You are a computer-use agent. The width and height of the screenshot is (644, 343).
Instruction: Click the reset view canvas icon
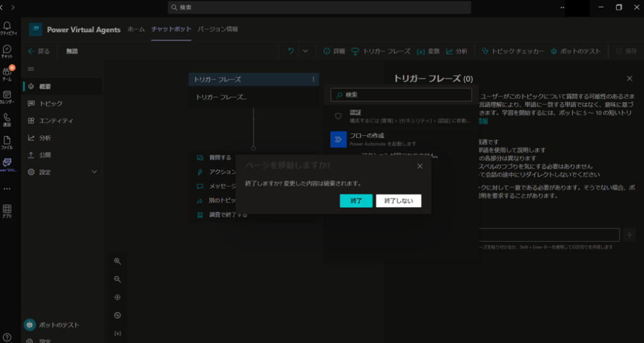(x=118, y=315)
